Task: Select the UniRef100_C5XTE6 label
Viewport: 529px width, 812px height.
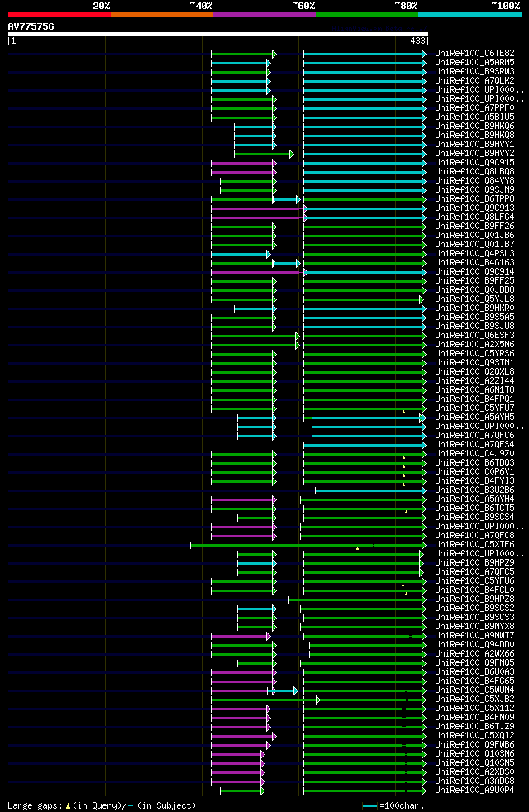Action: [474, 545]
